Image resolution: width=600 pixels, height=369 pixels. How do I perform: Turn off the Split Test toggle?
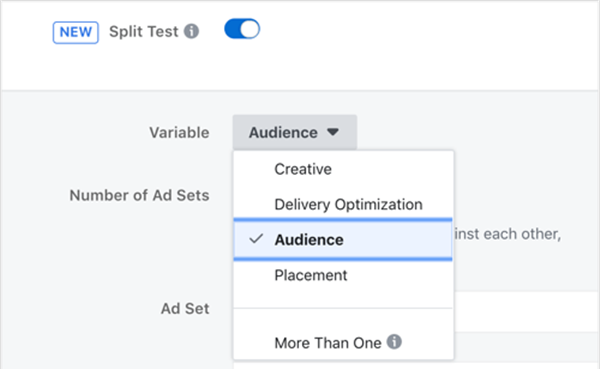click(242, 29)
